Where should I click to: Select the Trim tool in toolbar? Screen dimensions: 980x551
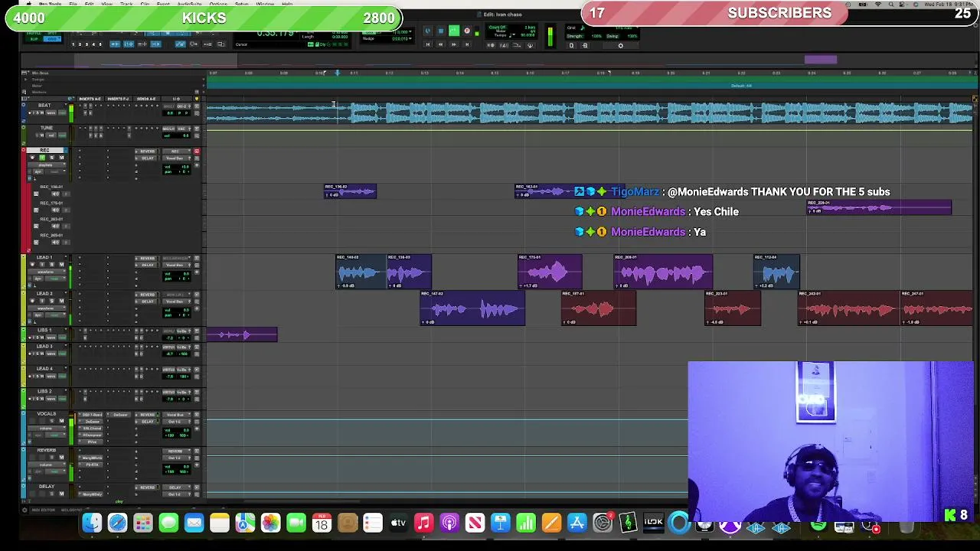pyautogui.click(x=152, y=34)
